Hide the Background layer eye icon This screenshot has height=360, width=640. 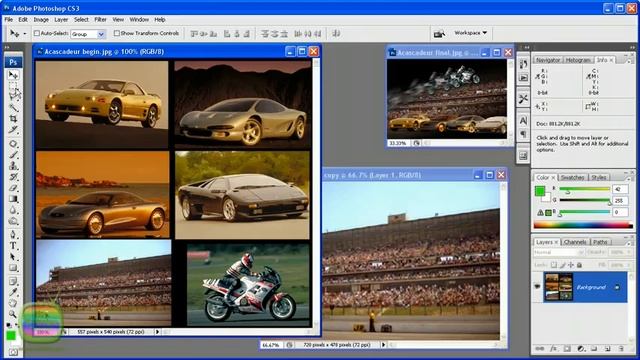[x=537, y=287]
